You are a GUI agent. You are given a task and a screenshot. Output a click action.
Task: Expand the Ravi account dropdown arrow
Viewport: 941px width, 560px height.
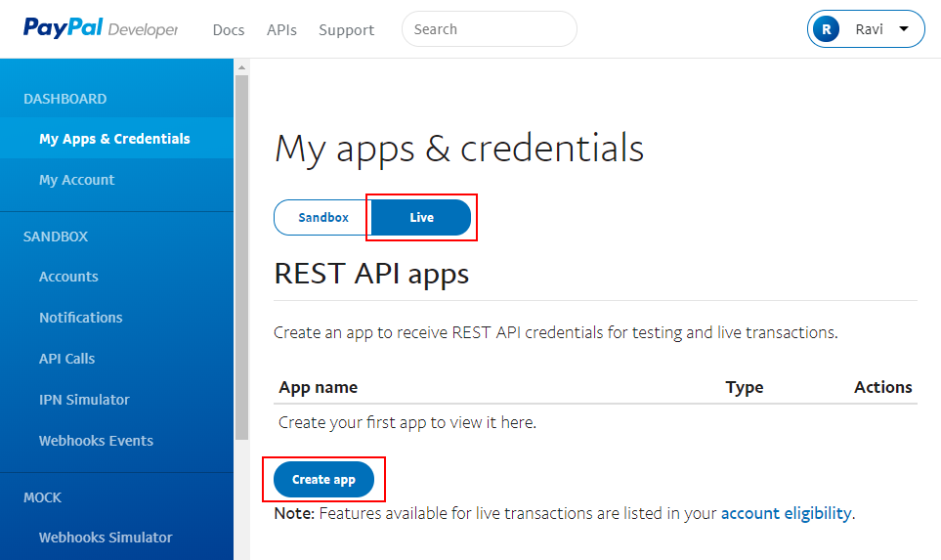coord(903,28)
